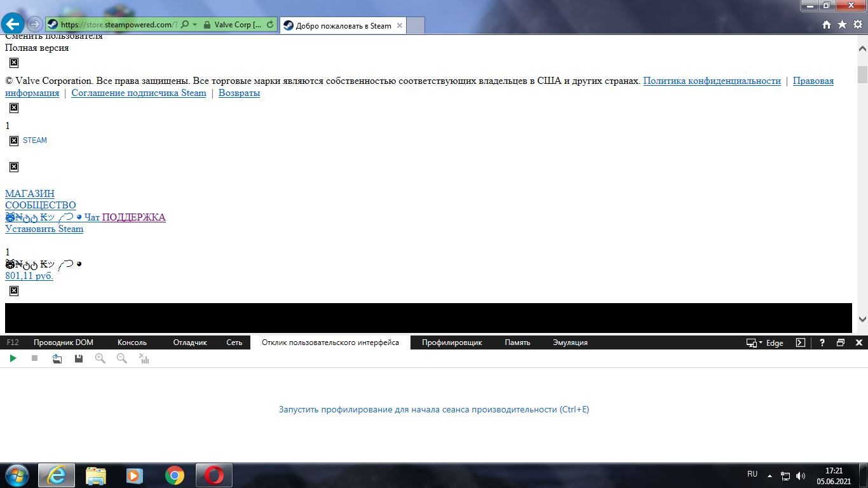The height and width of the screenshot is (488, 868).
Task: Click the browser Forward arrow button
Action: (x=35, y=24)
